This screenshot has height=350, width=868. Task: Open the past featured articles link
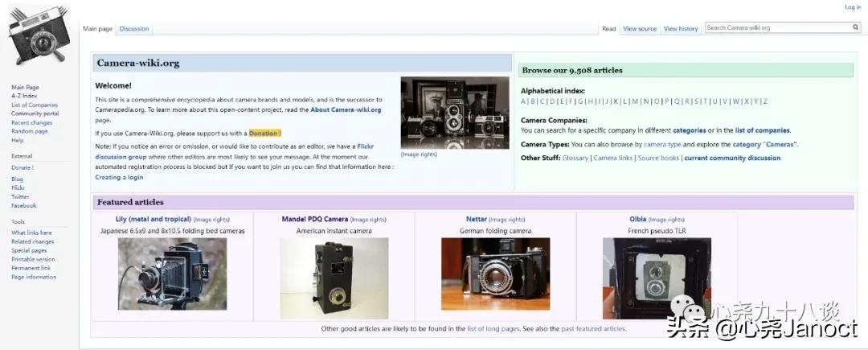coord(593,329)
